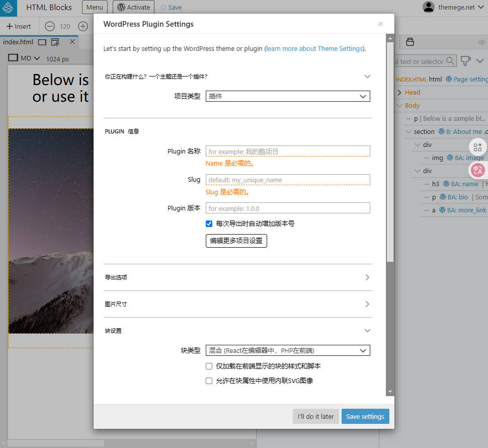Click the floating grid-plus widget icon

click(x=477, y=147)
